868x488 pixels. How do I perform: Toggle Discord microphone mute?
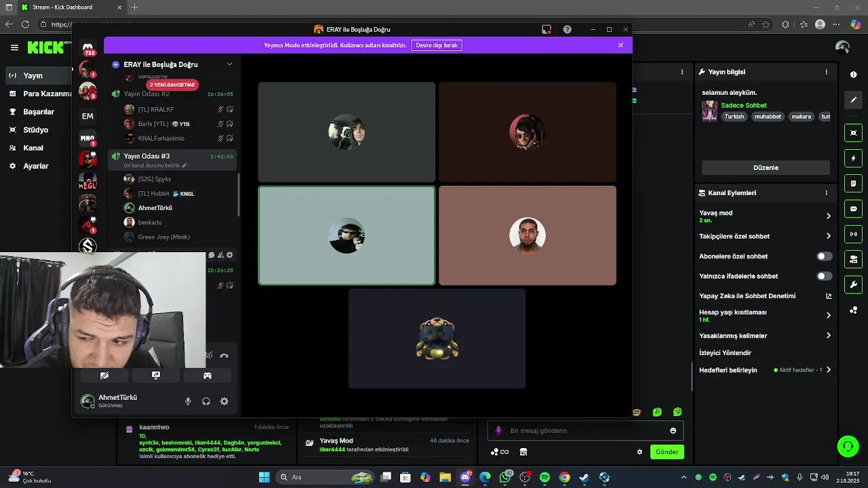(x=188, y=401)
